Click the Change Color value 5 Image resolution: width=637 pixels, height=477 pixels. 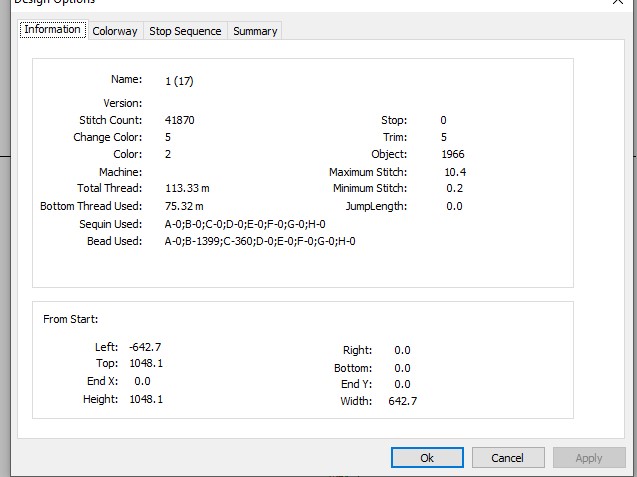point(168,137)
